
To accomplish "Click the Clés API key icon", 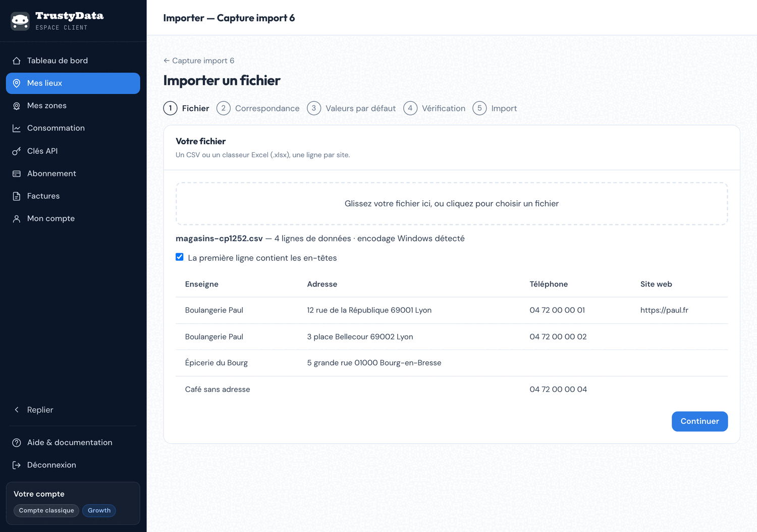I will click(17, 151).
